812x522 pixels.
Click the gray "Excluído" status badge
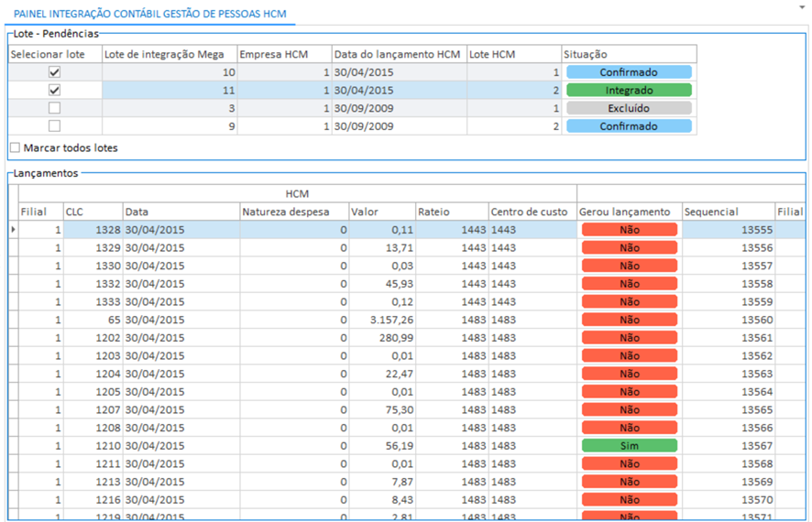point(629,108)
